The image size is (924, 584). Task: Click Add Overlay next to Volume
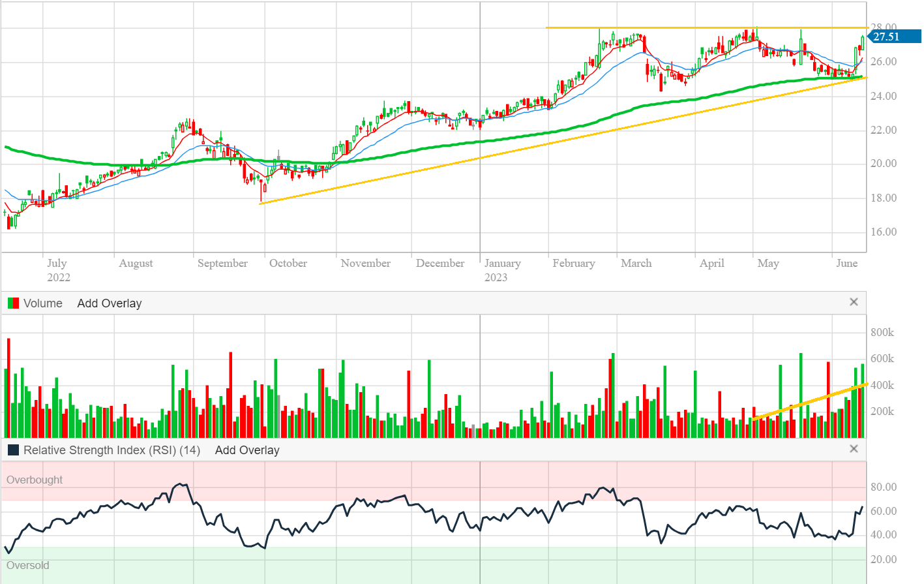(109, 303)
